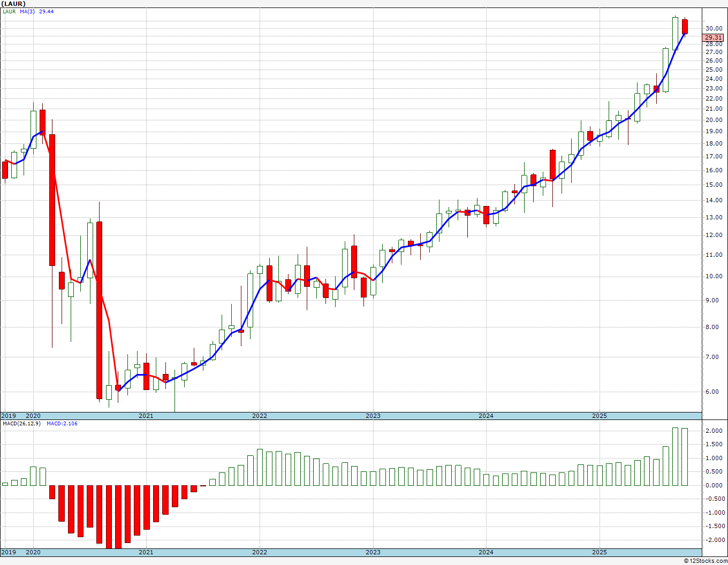Select the 21.00 price axis label
Screen dimensions: 728x565
coord(714,109)
